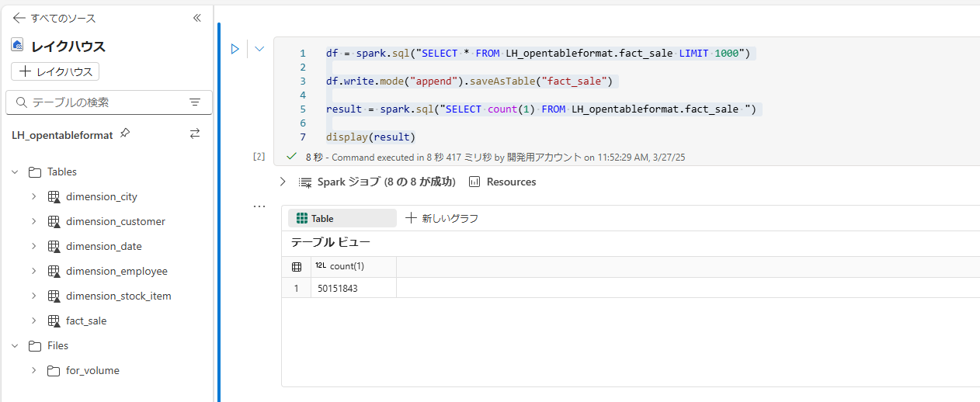The height and width of the screenshot is (402, 980).
Task: Open run options dropdown next to play
Action: point(259,49)
